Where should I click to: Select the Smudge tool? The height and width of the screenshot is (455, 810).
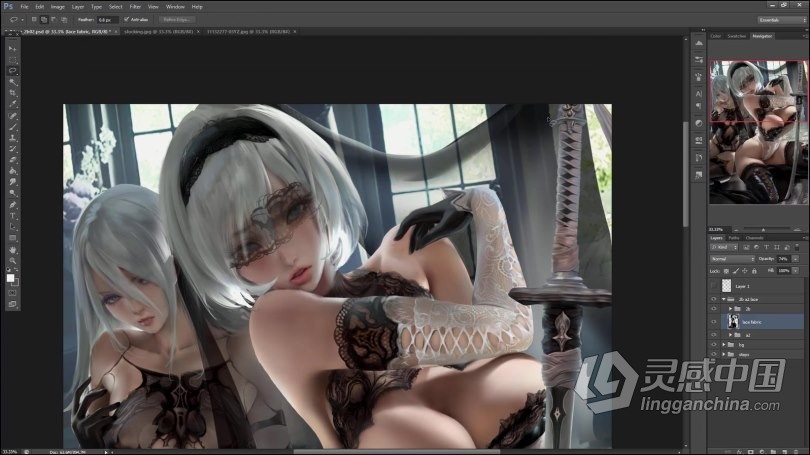click(12, 182)
